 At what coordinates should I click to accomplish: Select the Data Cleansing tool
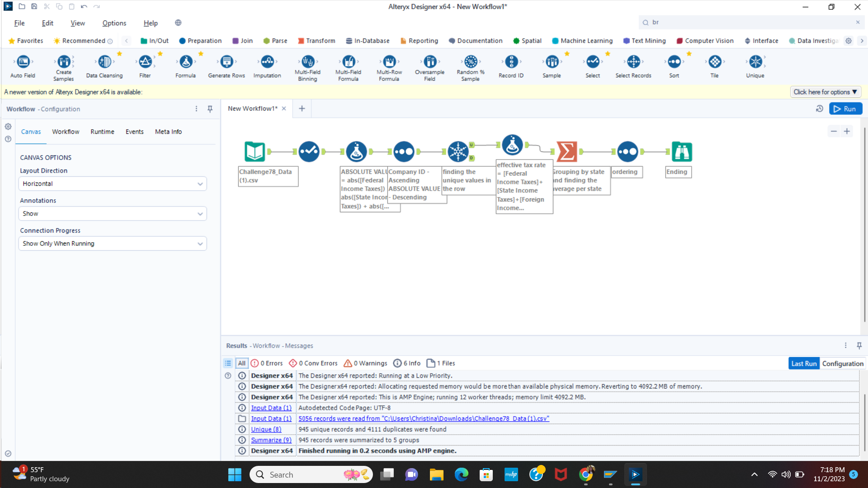click(x=104, y=62)
